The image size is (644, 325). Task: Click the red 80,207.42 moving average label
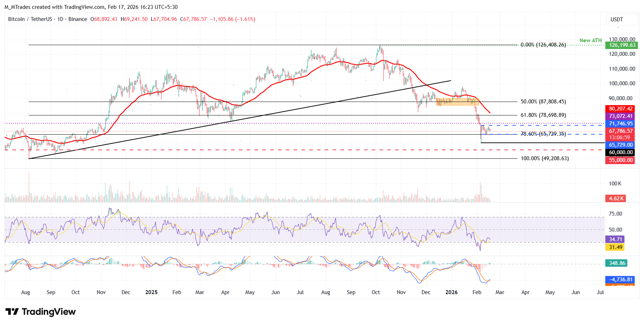[621, 109]
